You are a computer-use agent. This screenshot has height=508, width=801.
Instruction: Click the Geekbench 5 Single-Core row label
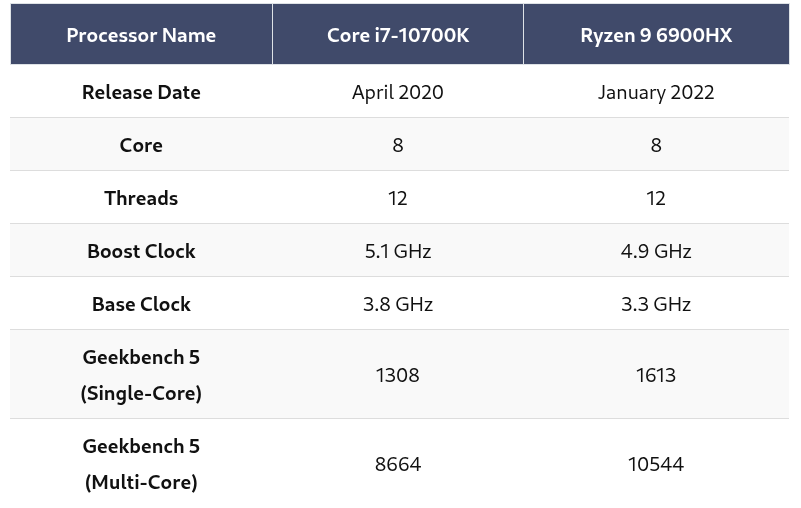point(141,375)
